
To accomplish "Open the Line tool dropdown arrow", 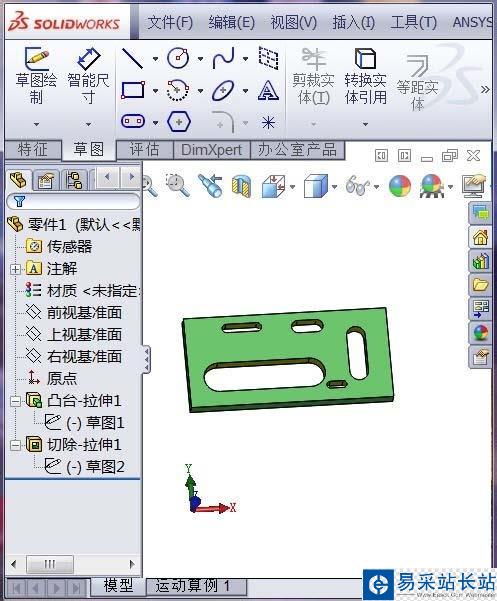I will [155, 59].
